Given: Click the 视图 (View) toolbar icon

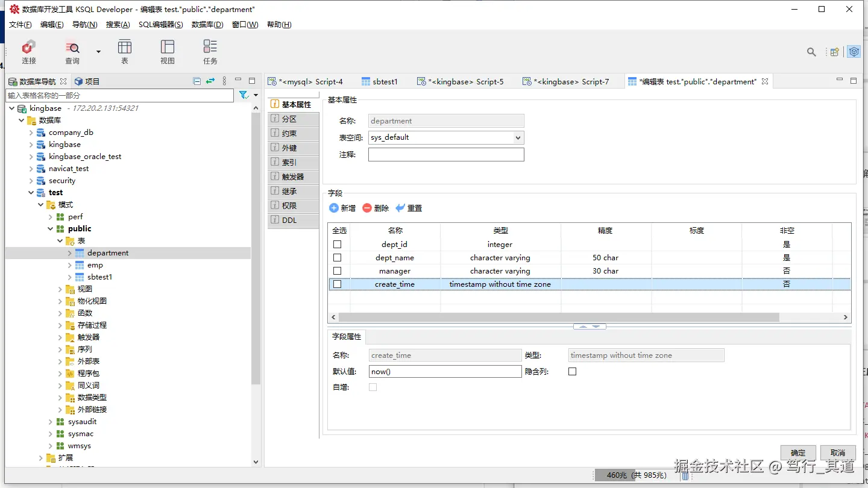Looking at the screenshot, I should 168,47.
